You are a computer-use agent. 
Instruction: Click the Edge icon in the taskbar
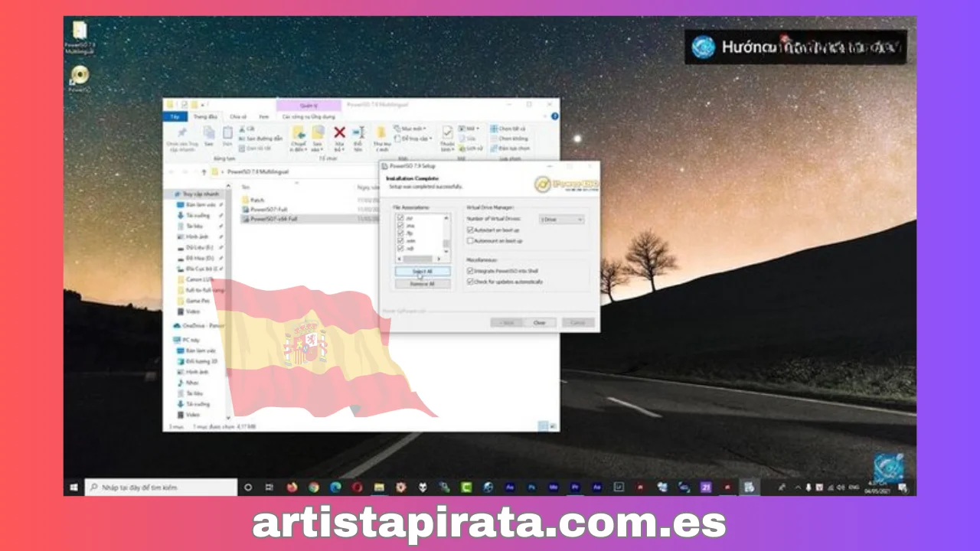coord(335,487)
